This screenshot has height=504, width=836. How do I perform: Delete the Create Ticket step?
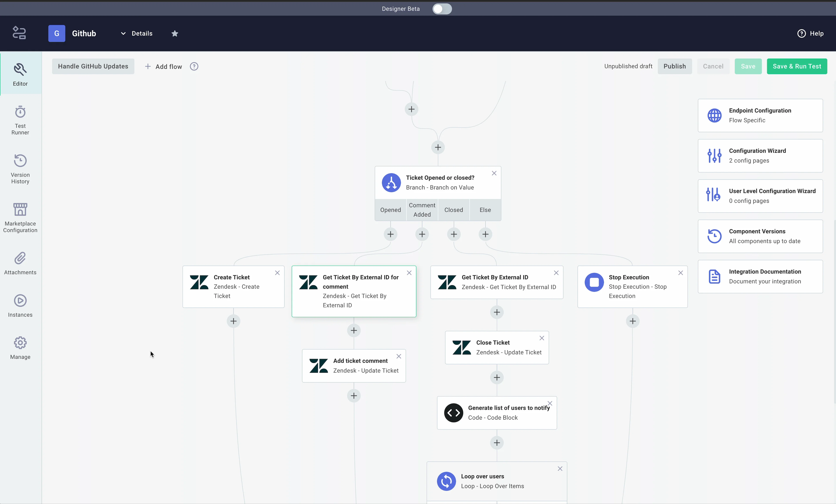point(277,273)
